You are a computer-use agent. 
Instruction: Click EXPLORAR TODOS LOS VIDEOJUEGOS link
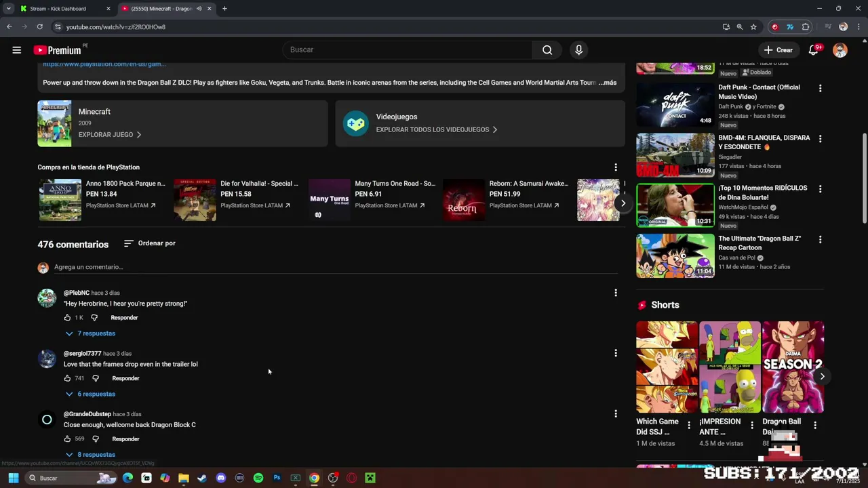[437, 129]
